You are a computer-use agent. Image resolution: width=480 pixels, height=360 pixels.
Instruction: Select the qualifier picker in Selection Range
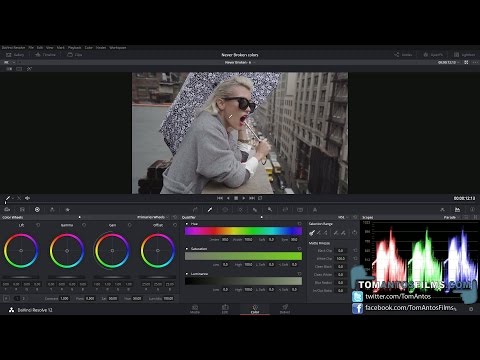(x=312, y=233)
